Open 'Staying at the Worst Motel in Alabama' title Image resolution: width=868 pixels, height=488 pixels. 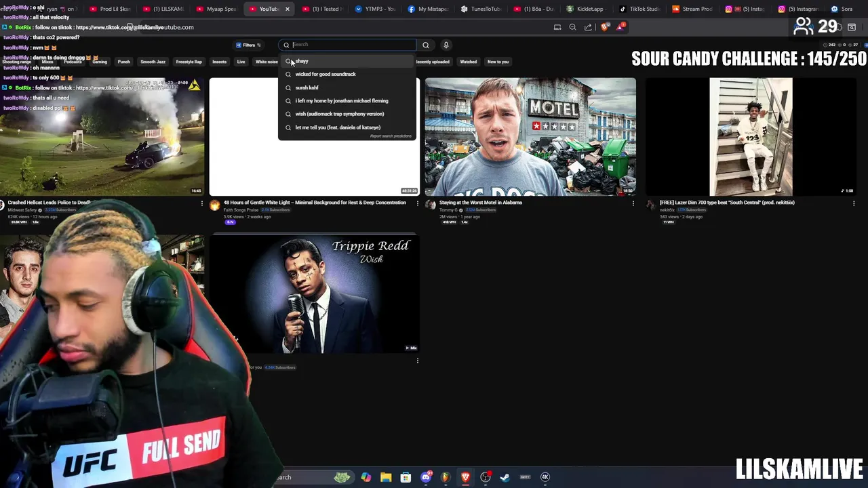pos(480,203)
